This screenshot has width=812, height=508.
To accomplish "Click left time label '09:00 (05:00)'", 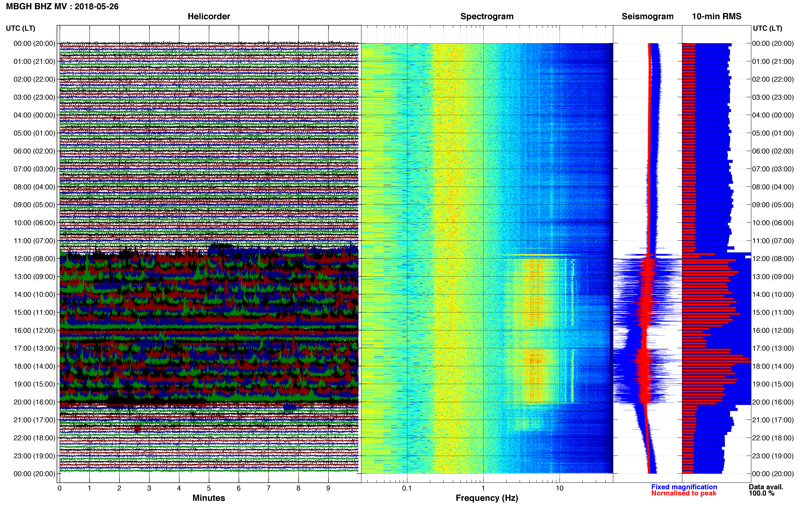I will click(x=34, y=205).
